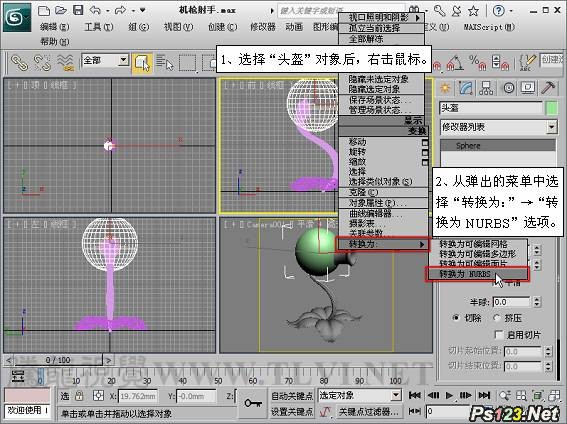Activate the Select Object tool
This screenshot has width=567, height=424.
point(142,63)
